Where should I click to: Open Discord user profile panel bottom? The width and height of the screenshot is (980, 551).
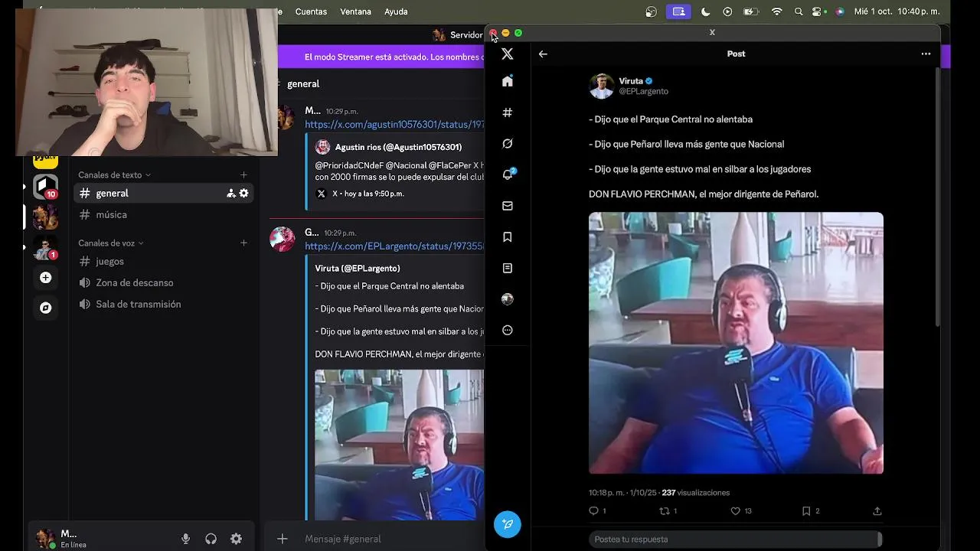tap(100, 539)
